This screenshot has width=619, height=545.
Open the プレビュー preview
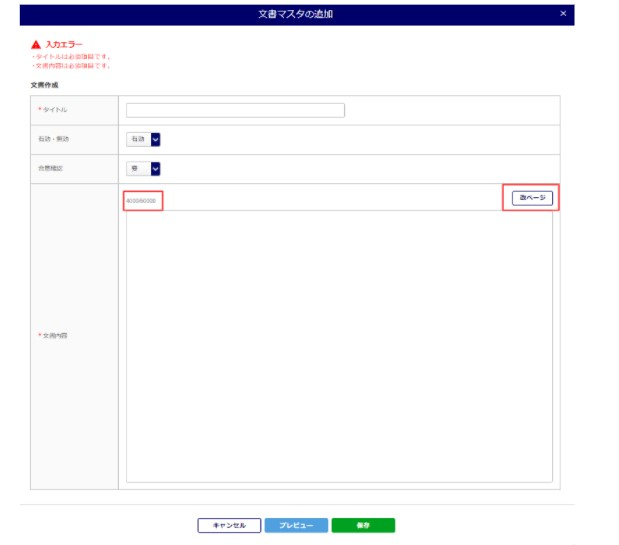pos(296,525)
